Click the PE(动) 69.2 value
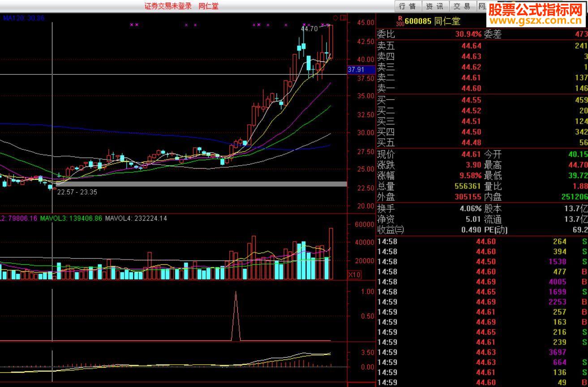Screen dimensions: 588x387 pos(580,230)
